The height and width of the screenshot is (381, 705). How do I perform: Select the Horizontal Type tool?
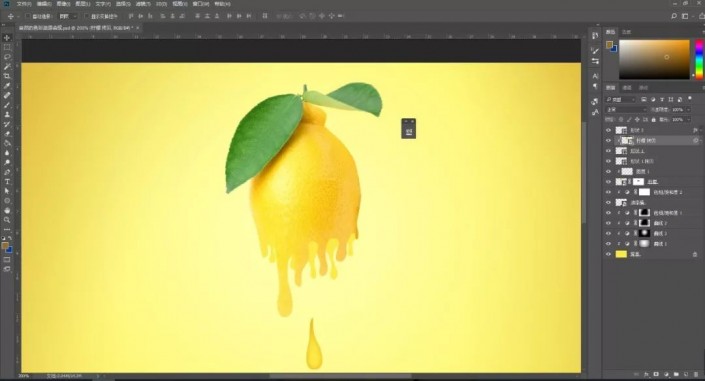click(7, 182)
